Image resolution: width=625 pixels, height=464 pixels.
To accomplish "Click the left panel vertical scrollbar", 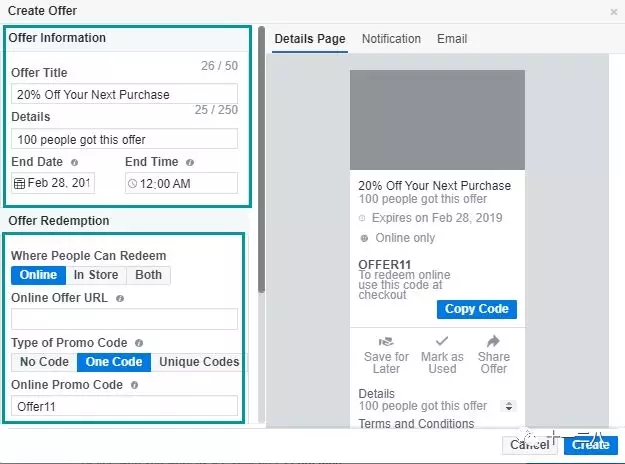I will click(x=261, y=159).
